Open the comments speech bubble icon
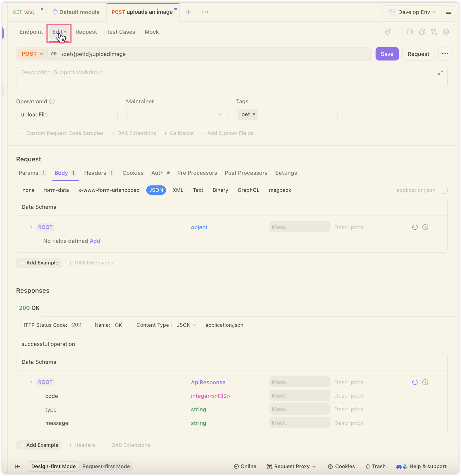This screenshot has height=476, width=461. [422, 32]
